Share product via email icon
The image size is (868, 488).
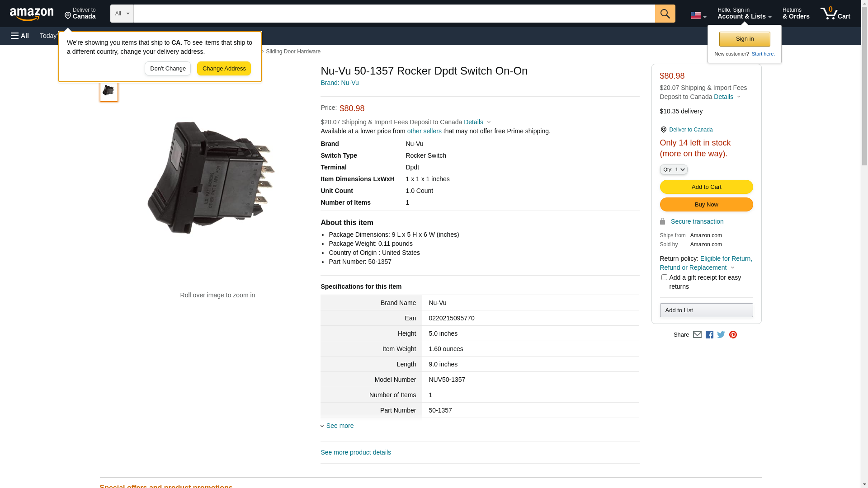(x=697, y=335)
